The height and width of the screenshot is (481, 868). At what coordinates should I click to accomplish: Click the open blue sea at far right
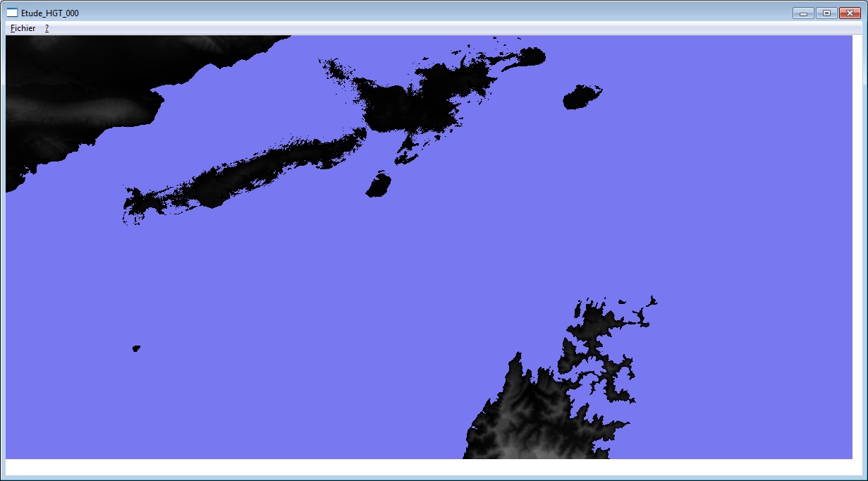click(776, 247)
